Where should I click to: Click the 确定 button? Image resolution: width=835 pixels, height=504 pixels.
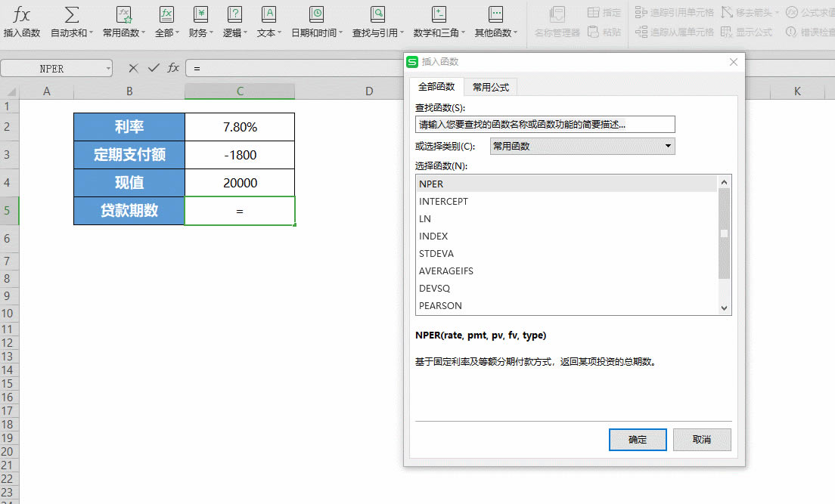pyautogui.click(x=638, y=440)
